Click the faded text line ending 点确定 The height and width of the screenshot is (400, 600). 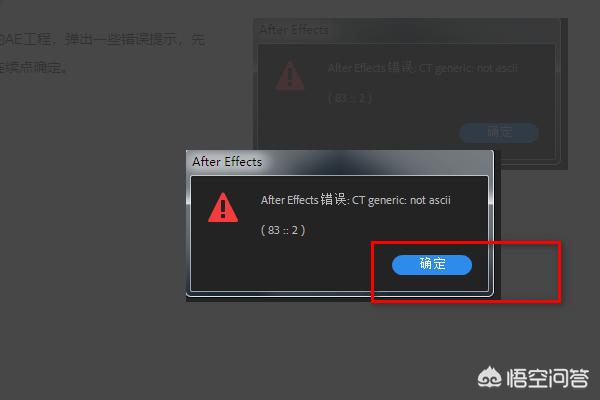click(34, 67)
